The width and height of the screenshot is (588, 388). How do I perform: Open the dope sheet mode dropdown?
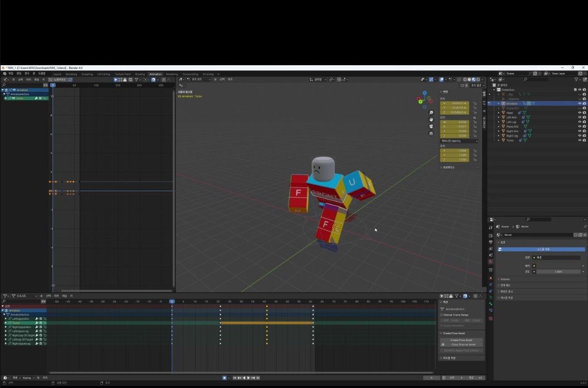pos(25,296)
